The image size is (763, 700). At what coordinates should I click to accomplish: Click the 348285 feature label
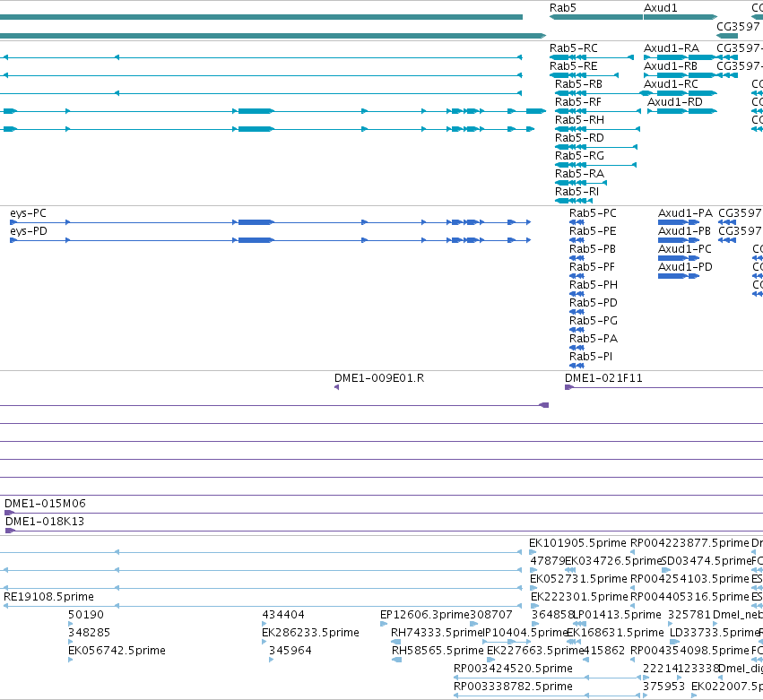click(89, 633)
